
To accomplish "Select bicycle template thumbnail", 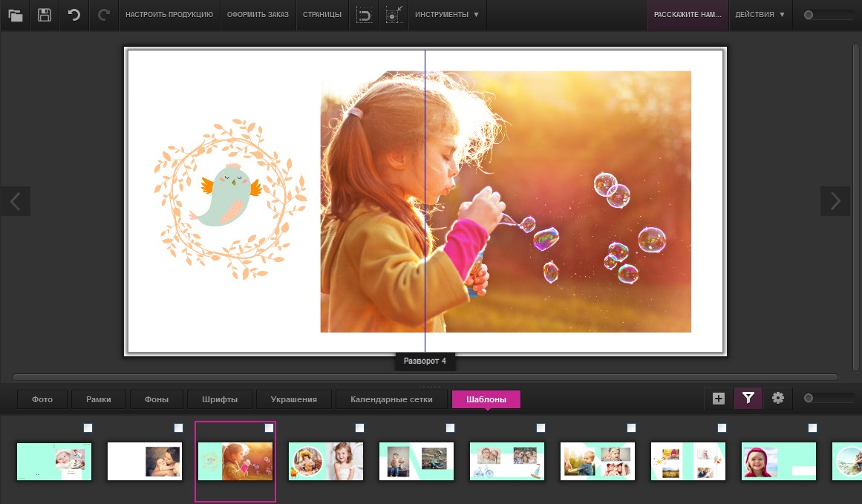I will click(x=507, y=461).
